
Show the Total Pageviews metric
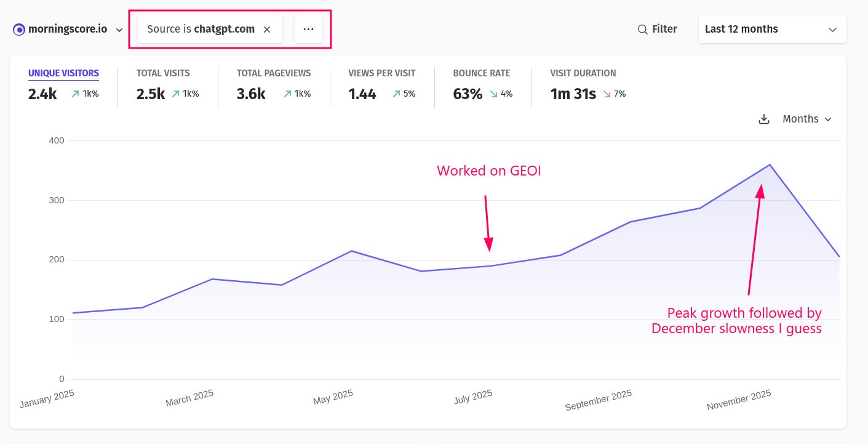(274, 73)
